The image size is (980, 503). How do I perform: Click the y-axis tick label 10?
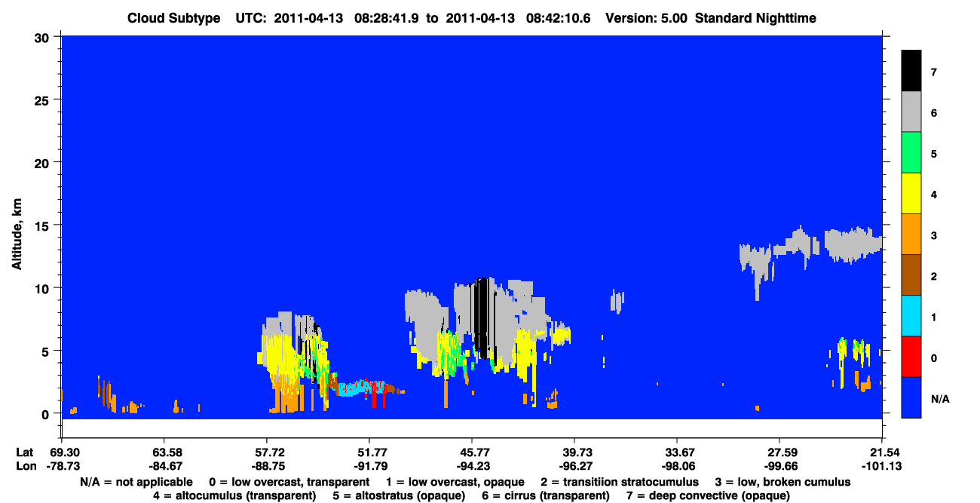click(x=44, y=288)
